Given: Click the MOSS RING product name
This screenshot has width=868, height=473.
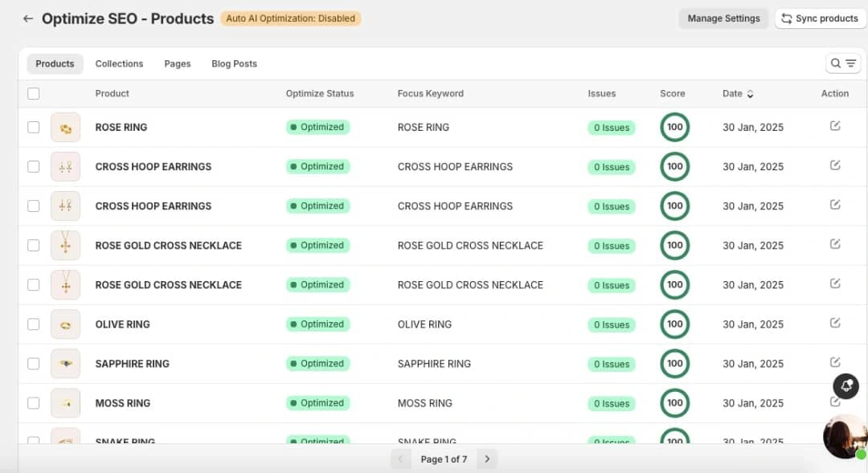Looking at the screenshot, I should (x=122, y=403).
